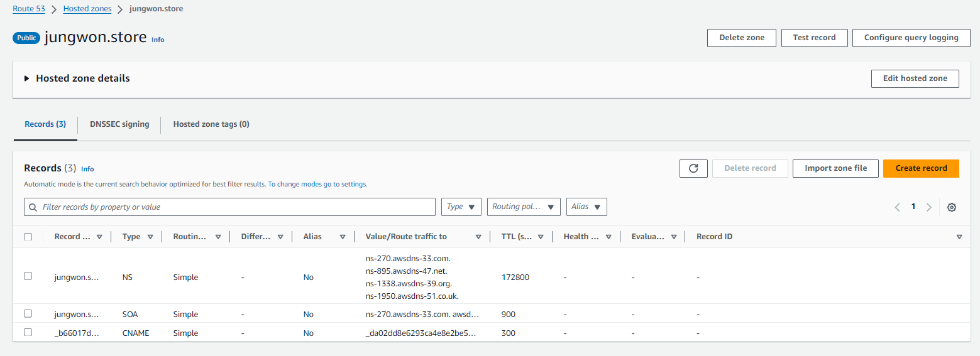Sort by Health check column arrow
The width and height of the screenshot is (980, 356).
608,237
